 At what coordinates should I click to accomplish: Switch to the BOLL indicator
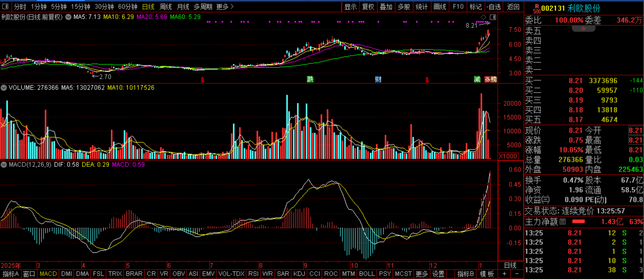(367, 274)
